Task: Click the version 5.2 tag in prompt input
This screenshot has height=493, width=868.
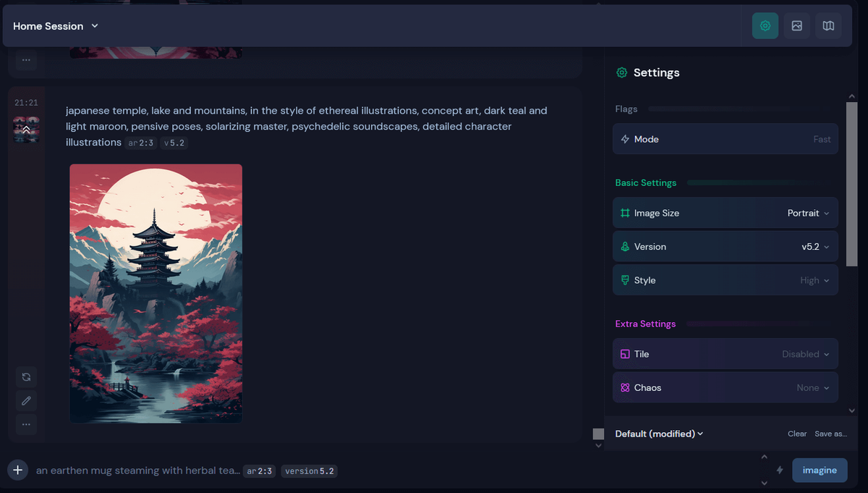Action: pos(309,471)
